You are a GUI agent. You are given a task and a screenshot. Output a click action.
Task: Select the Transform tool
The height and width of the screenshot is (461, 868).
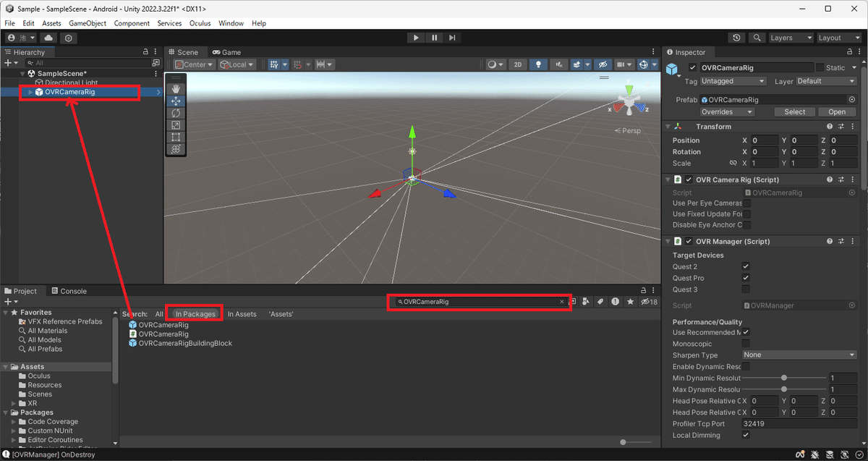[176, 149]
